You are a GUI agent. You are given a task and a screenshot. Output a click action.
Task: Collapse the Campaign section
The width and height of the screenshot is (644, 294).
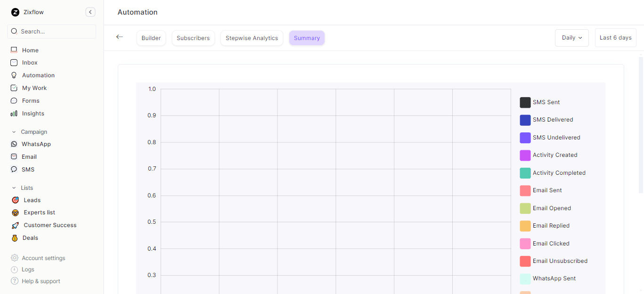coord(14,132)
